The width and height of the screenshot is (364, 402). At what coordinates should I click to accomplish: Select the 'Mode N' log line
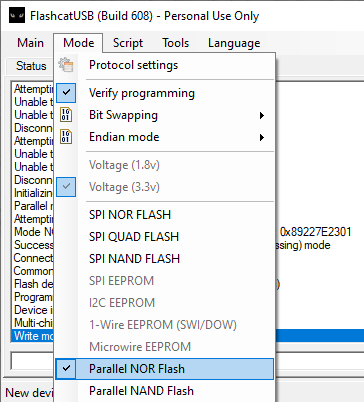point(34,232)
